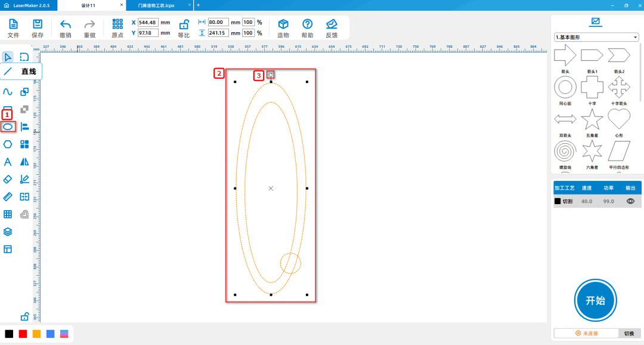Open the 原点 origin point selector
The height and width of the screenshot is (345, 644).
pos(117,27)
